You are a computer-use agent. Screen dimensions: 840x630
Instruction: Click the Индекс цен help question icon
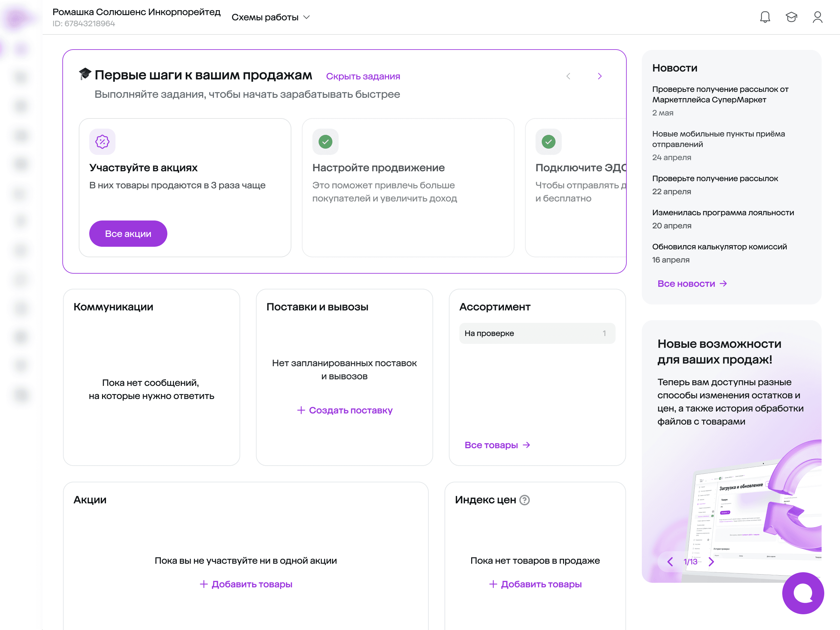524,500
